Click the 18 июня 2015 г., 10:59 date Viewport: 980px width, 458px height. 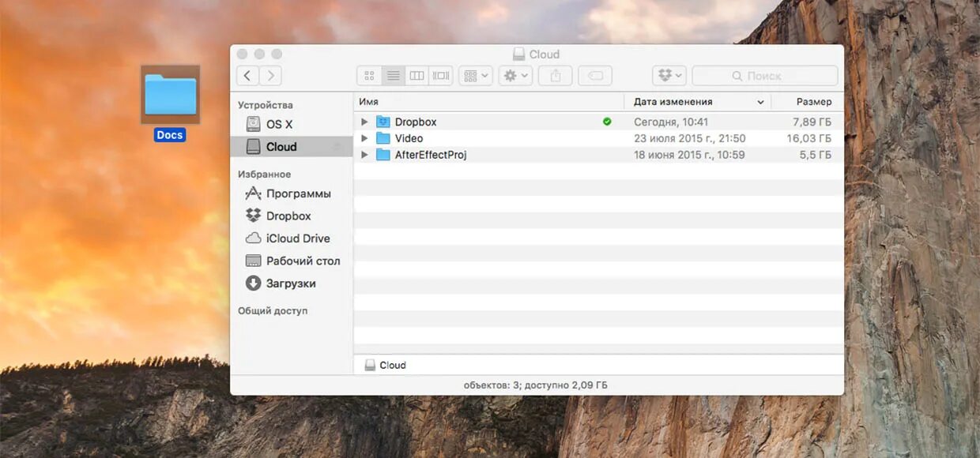(690, 155)
